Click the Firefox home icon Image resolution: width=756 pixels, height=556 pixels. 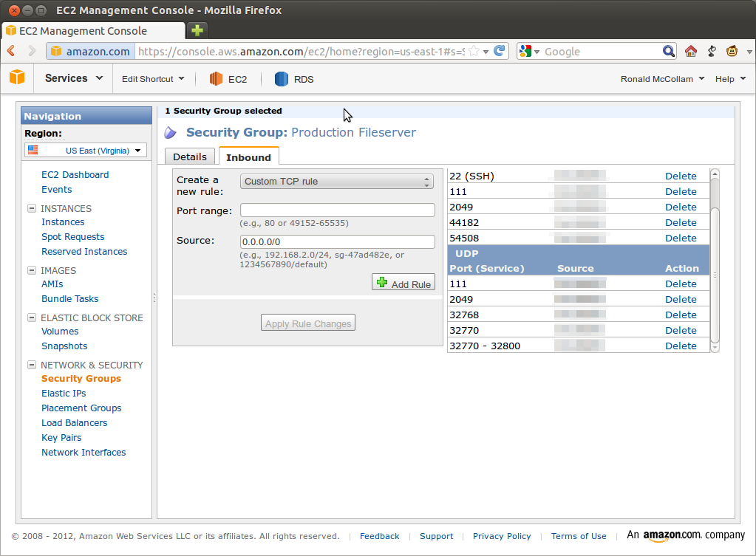coord(690,51)
